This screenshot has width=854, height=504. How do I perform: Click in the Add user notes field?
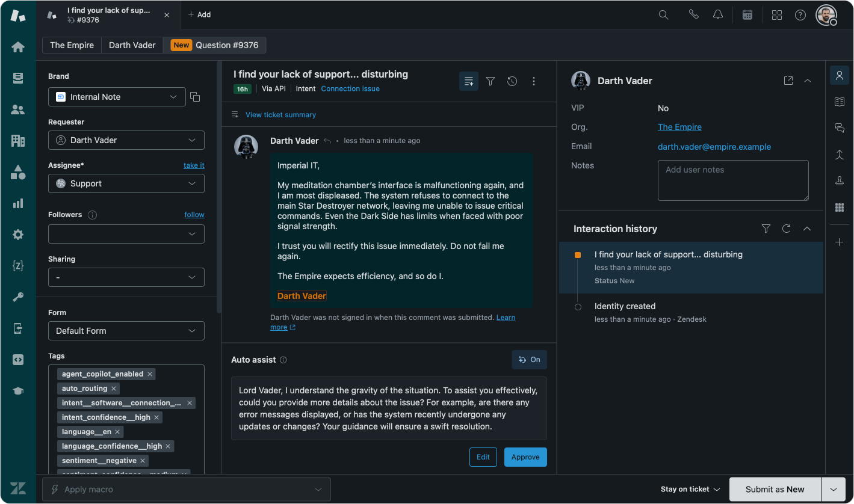point(733,180)
